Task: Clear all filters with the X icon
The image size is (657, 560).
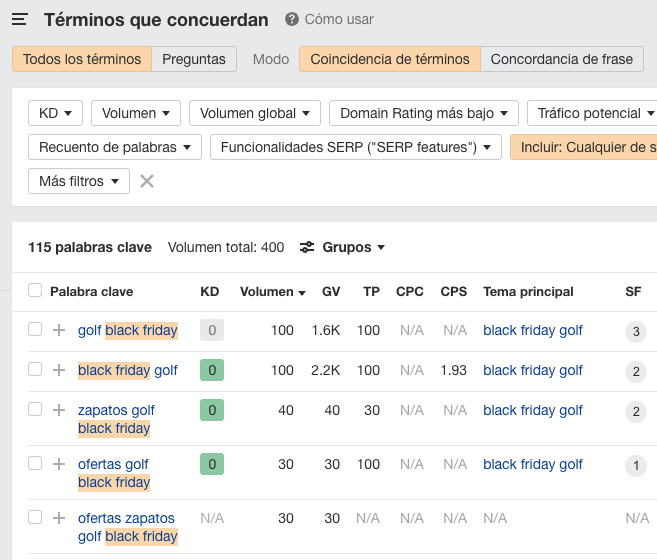Action: (147, 181)
